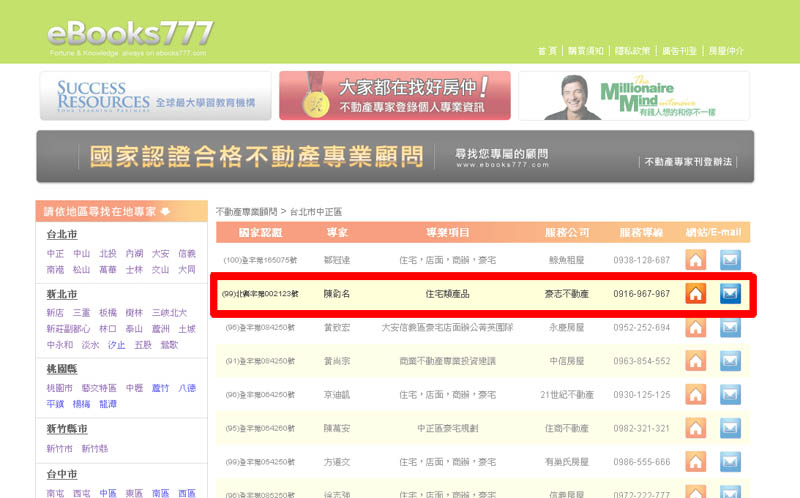
Task: Select 新竹市 under 新竹縣市
Action: [60, 449]
